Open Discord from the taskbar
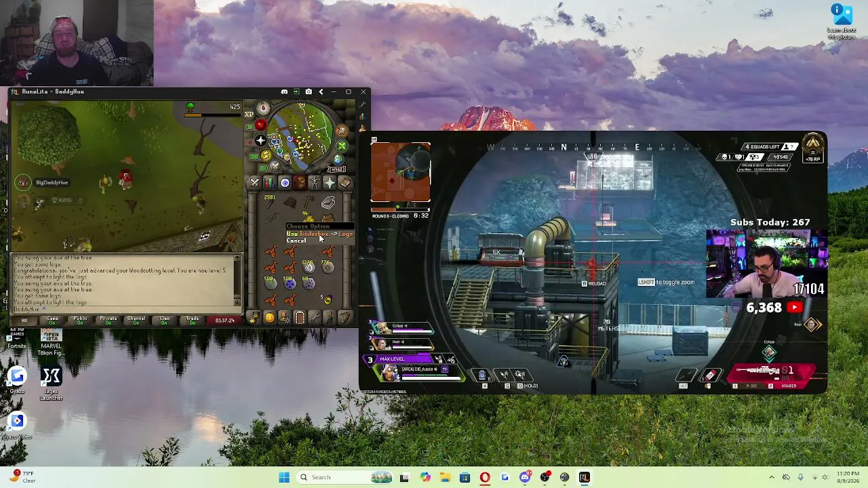 [525, 477]
